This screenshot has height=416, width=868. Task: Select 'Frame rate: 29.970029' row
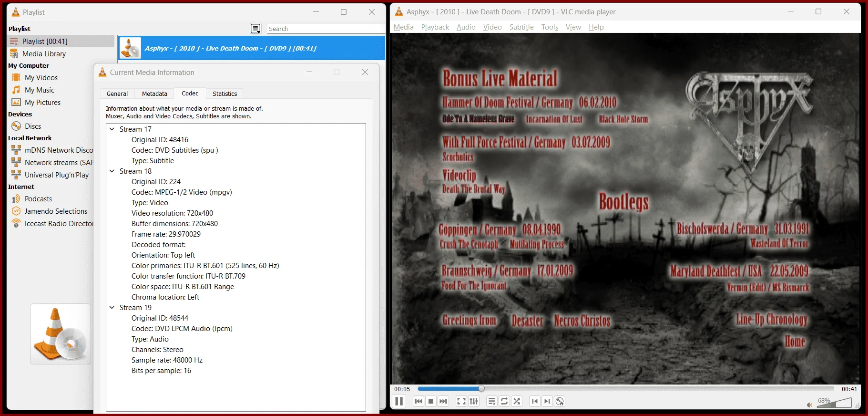(166, 234)
